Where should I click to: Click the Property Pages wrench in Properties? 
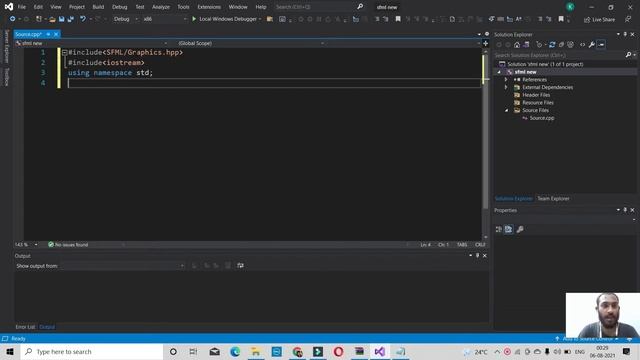point(520,229)
